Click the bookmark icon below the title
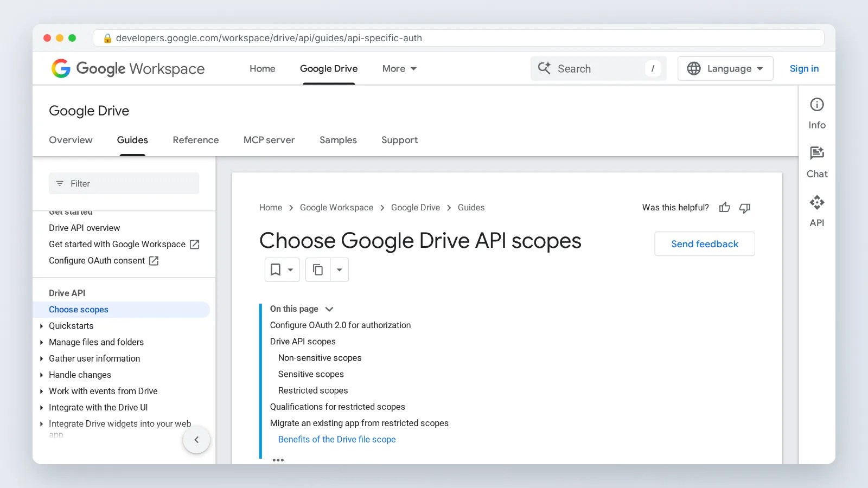Screen dimensions: 868x488 (x=276, y=269)
